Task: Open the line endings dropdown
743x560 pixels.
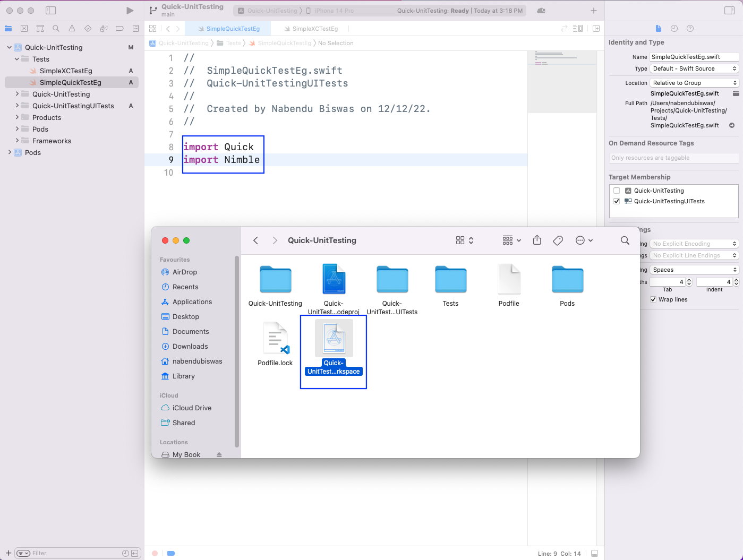Action: 694,255
